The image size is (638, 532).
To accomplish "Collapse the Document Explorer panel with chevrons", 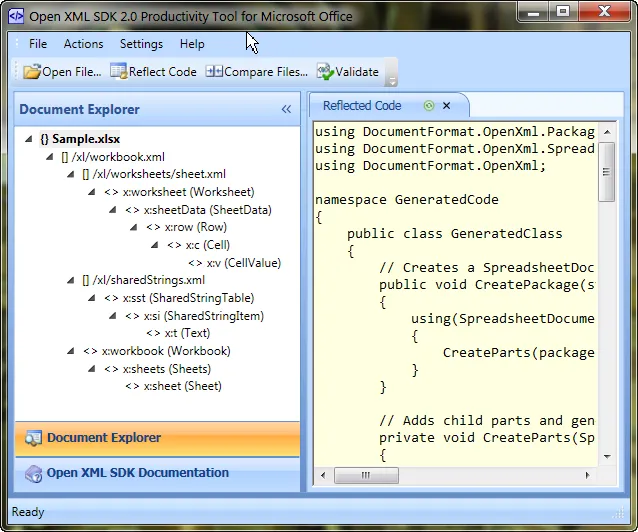I will point(286,110).
